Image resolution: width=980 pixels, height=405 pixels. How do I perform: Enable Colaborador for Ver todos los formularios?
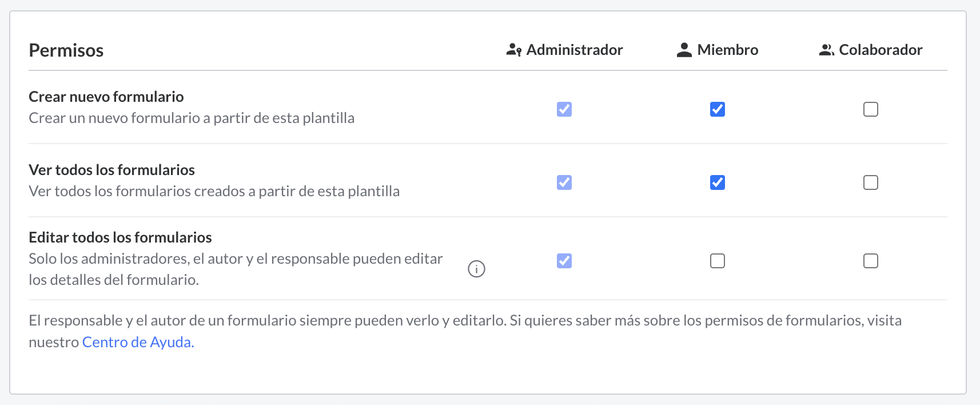pos(871,182)
